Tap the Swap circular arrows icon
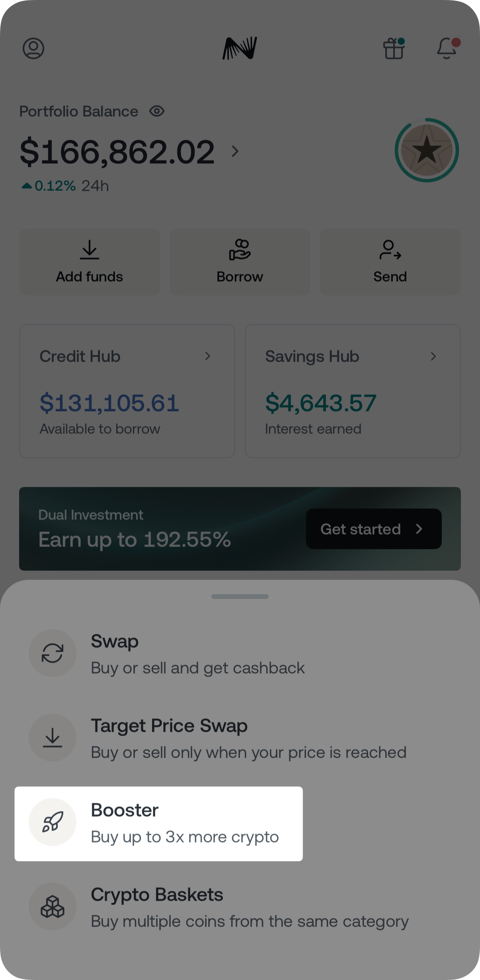The image size is (480, 980). coord(53,653)
